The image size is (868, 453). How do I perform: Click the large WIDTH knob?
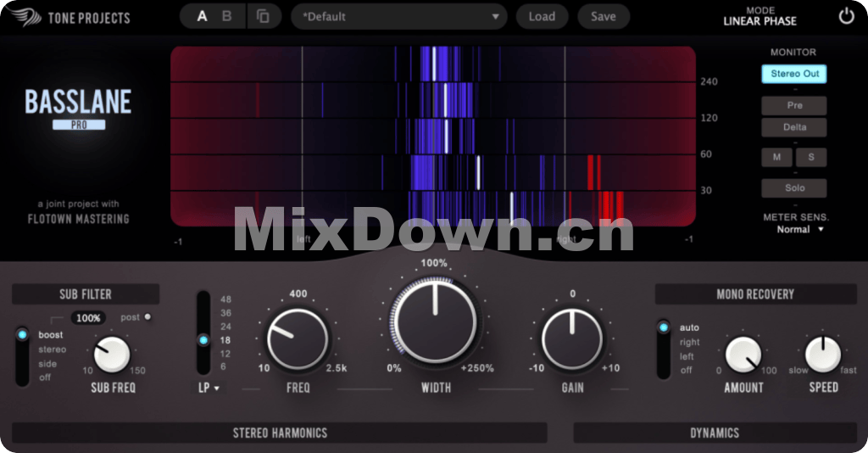click(x=435, y=321)
